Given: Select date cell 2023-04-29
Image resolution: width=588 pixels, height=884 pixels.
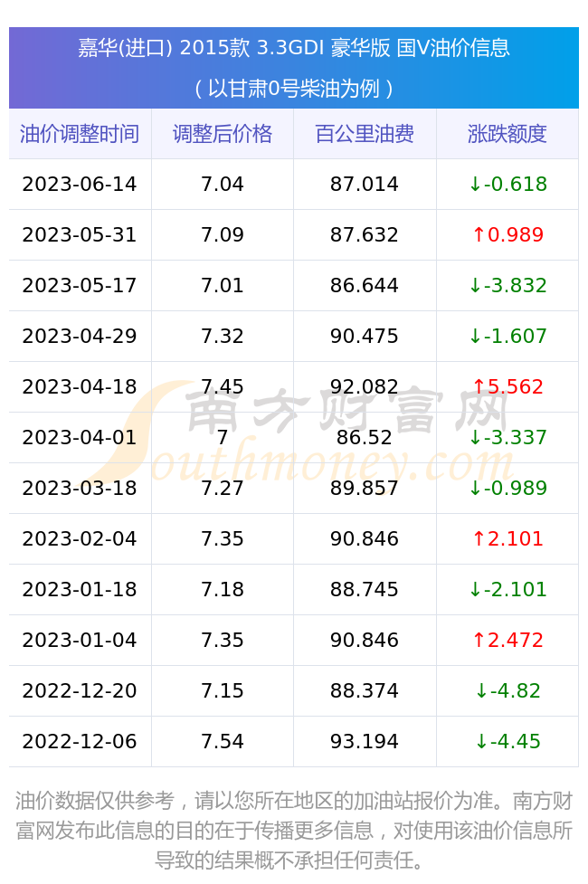Looking at the screenshot, I should [x=80, y=337].
